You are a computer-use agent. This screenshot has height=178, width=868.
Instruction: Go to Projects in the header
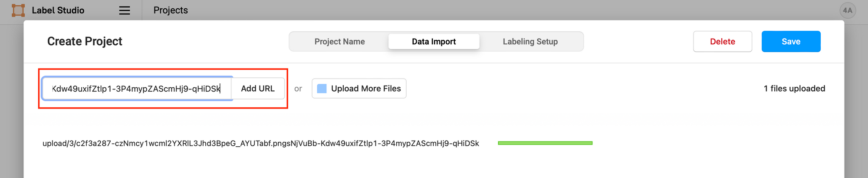[x=171, y=10]
